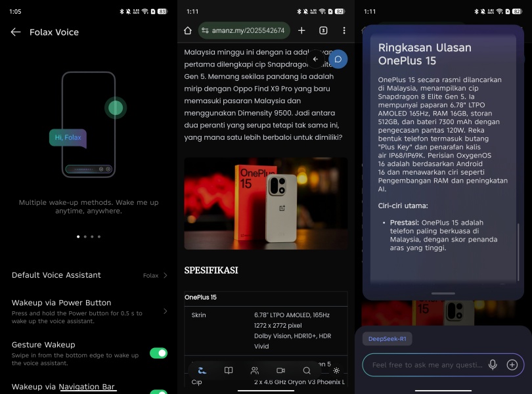Tap Cip row label
Image resolution: width=532 pixels, height=394 pixels.
pyautogui.click(x=196, y=382)
